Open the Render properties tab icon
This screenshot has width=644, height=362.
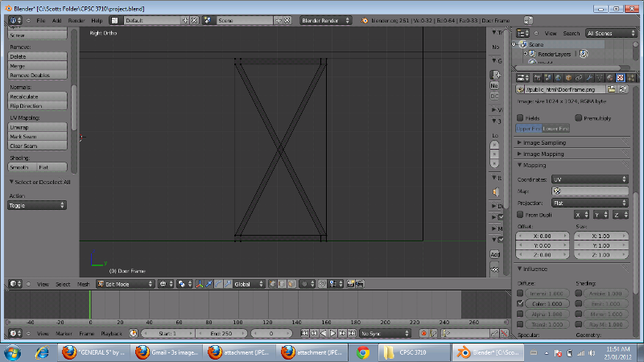pyautogui.click(x=537, y=77)
